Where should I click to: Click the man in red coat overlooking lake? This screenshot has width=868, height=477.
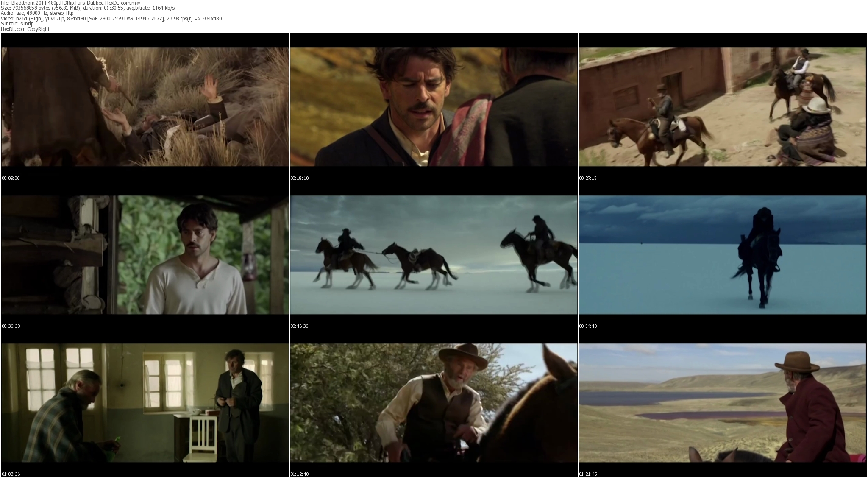coord(722,402)
